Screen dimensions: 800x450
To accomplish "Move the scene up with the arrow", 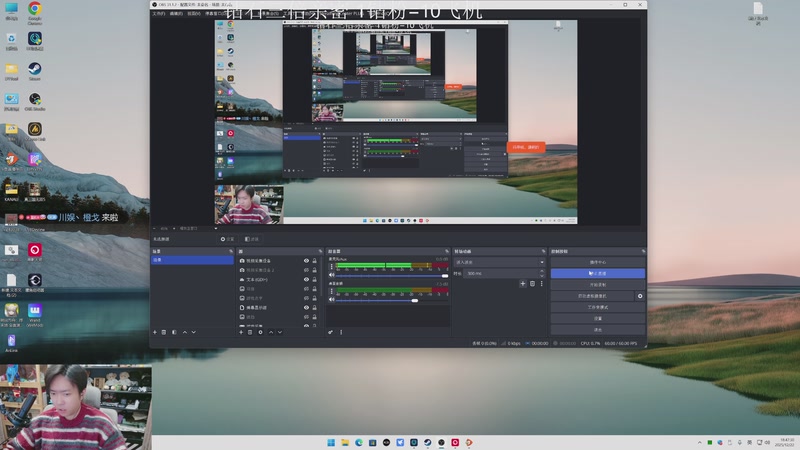I will click(185, 332).
